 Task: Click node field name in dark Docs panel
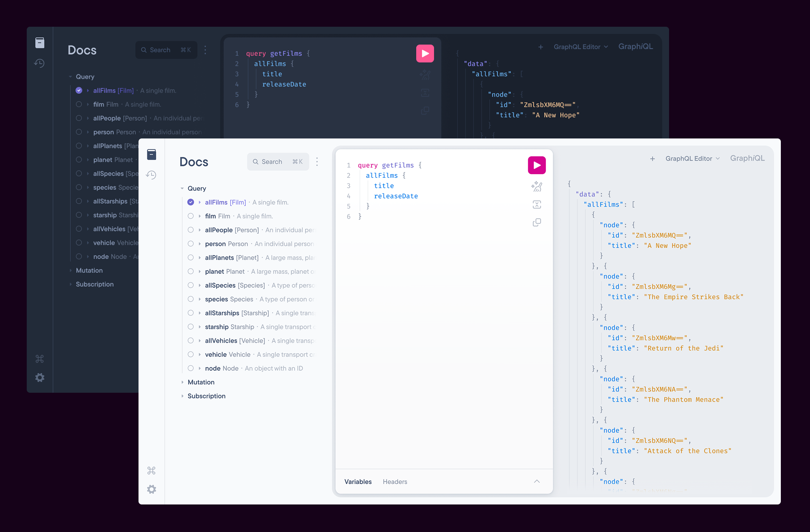tap(101, 256)
